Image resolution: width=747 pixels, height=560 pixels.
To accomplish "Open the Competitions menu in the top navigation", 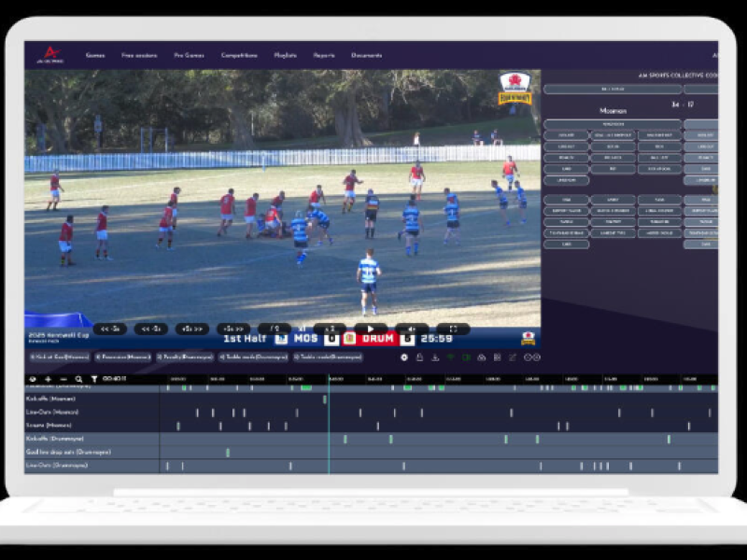I will coord(236,54).
